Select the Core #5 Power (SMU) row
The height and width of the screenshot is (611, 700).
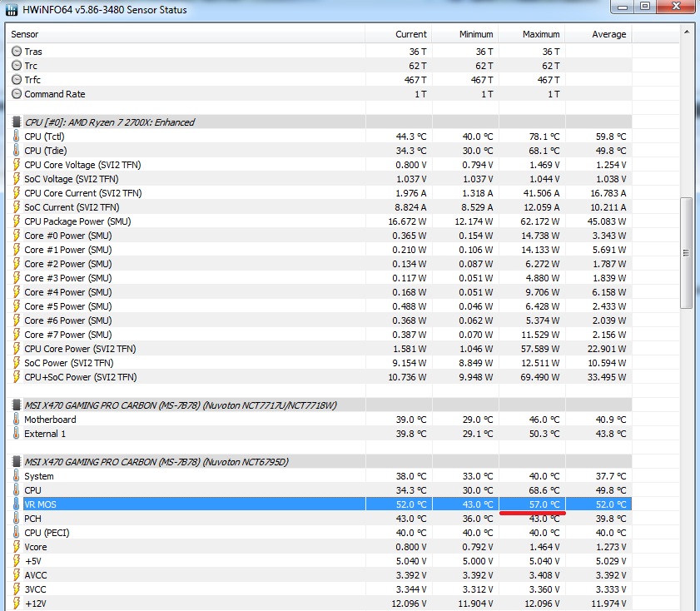(x=319, y=306)
